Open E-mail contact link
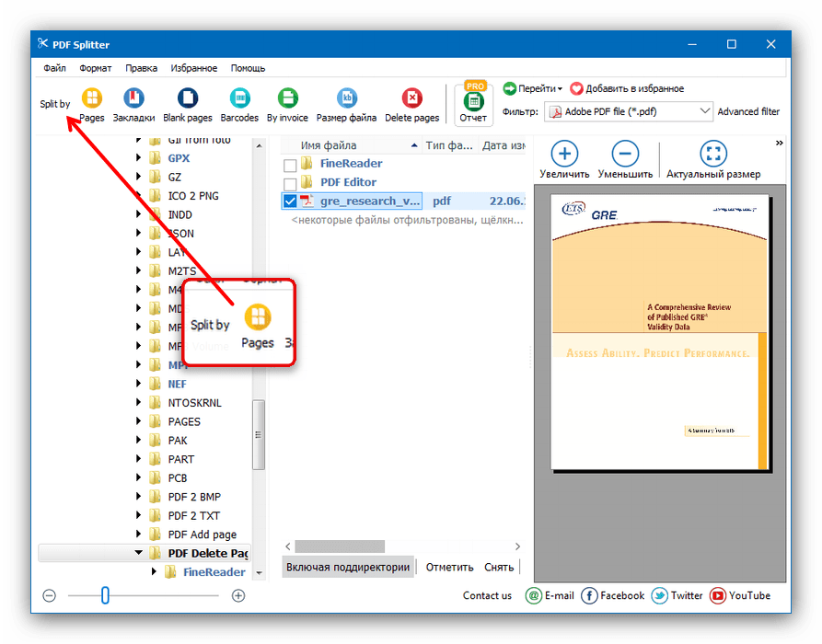This screenshot has height=644, width=822. click(x=550, y=596)
